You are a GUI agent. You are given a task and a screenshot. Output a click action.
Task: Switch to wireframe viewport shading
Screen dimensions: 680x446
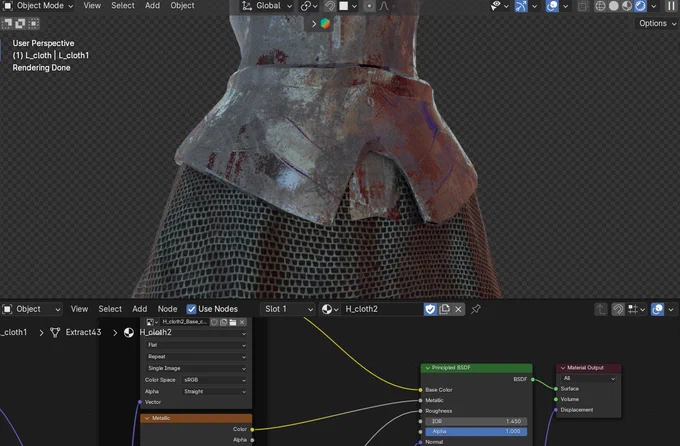pyautogui.click(x=600, y=6)
